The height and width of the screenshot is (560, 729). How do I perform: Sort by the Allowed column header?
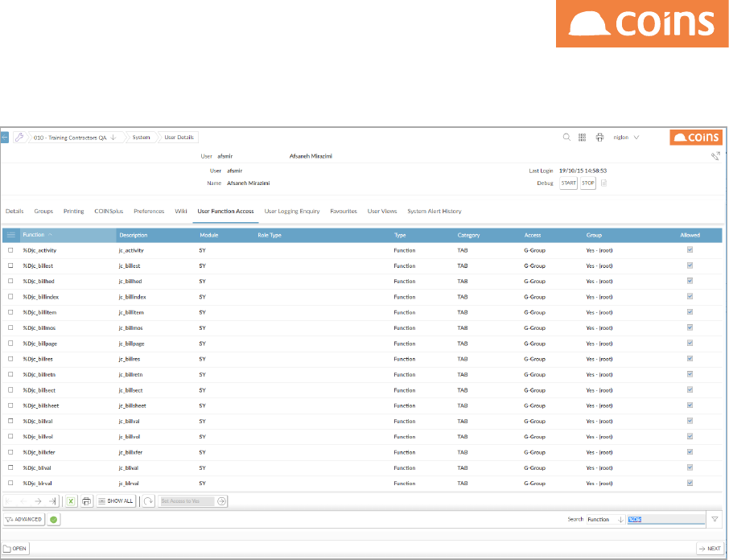tap(690, 235)
